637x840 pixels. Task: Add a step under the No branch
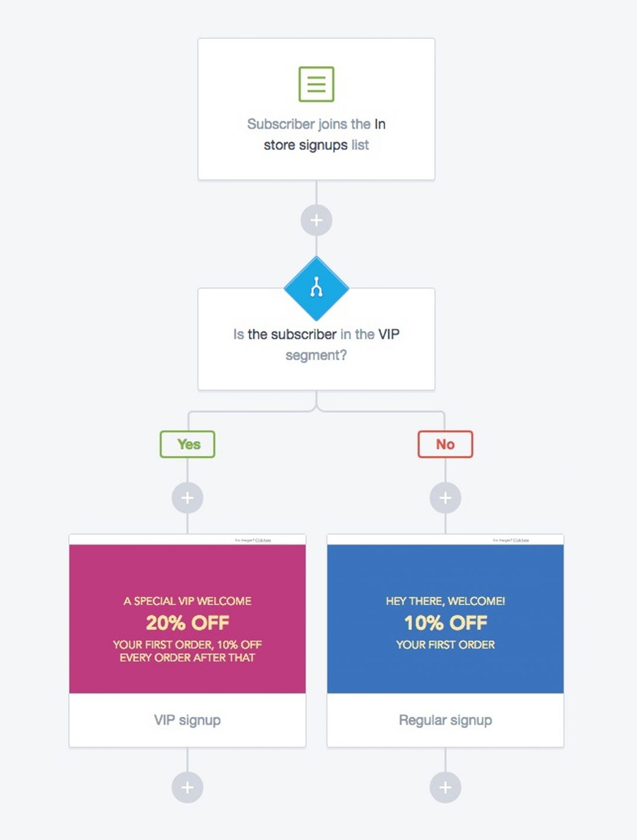pyautogui.click(x=445, y=498)
